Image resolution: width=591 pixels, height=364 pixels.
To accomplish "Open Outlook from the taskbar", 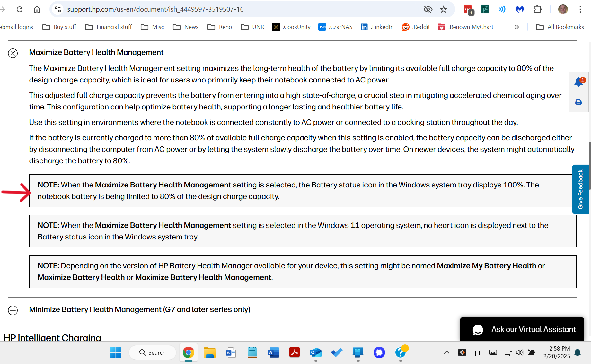I will (316, 352).
